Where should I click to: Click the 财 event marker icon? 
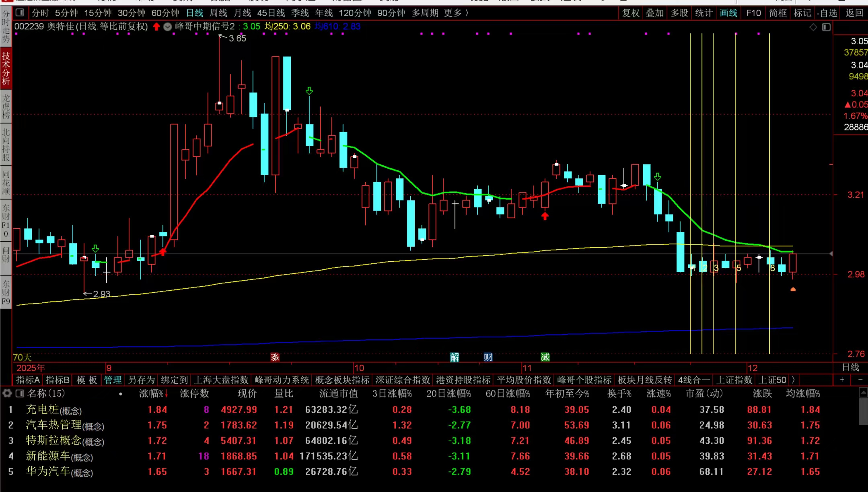(488, 357)
